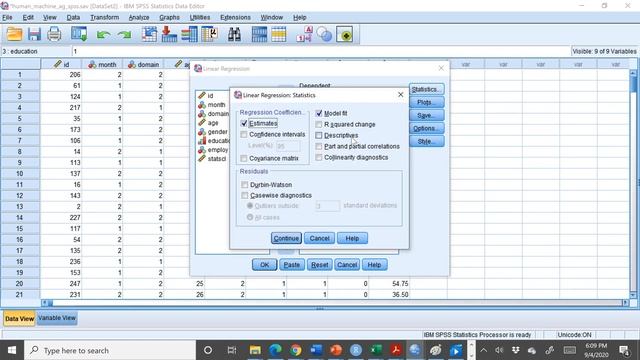Open Microsoft Edge from the taskbar

pyautogui.click(x=276, y=350)
